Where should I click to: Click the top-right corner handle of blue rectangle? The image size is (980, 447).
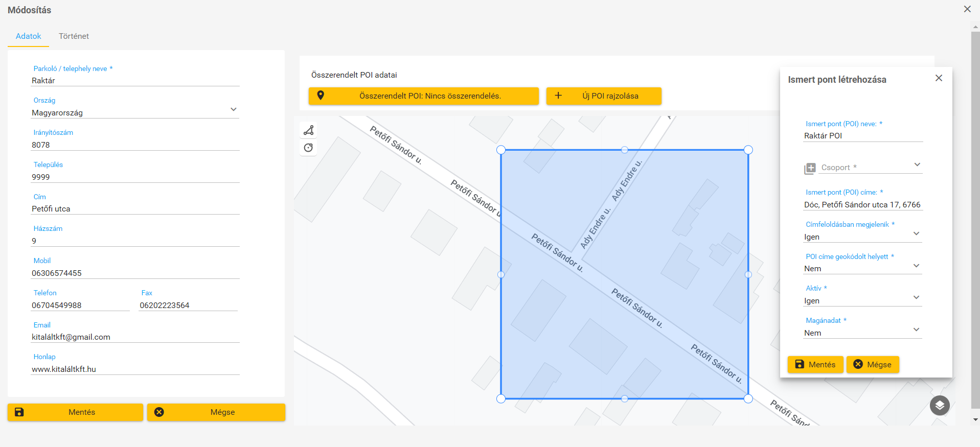[748, 150]
